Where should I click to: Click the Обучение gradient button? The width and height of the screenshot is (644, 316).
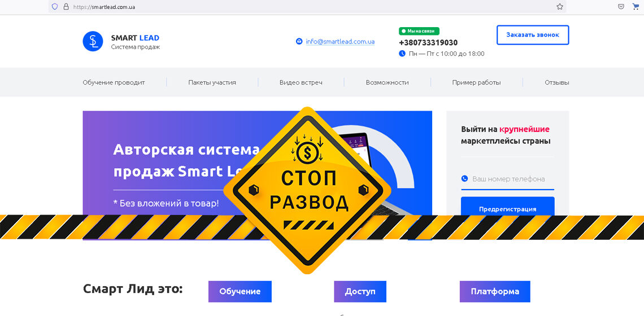click(x=240, y=291)
